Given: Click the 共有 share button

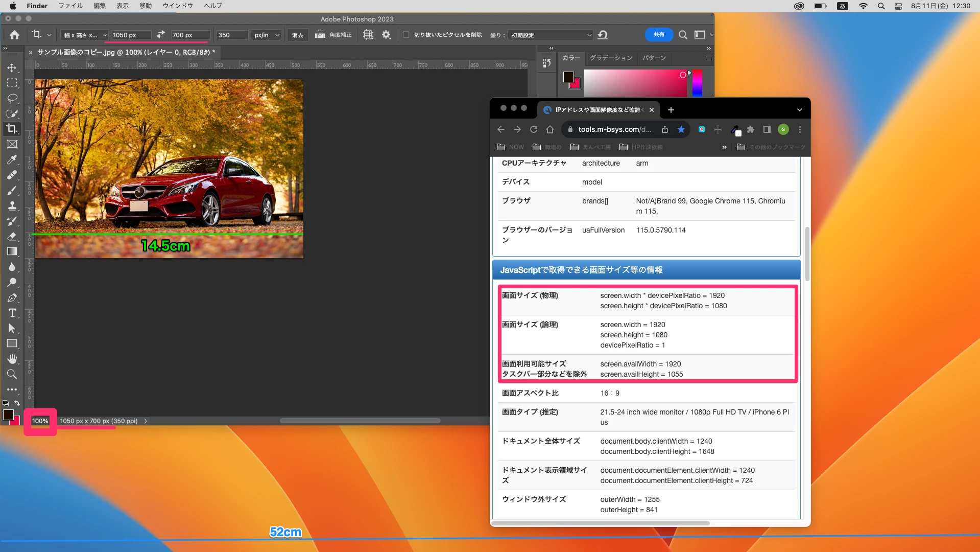Looking at the screenshot, I should [659, 35].
